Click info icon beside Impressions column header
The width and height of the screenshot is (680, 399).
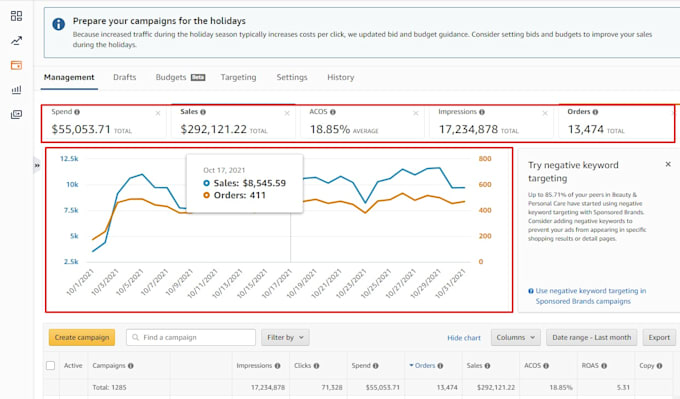click(277, 366)
